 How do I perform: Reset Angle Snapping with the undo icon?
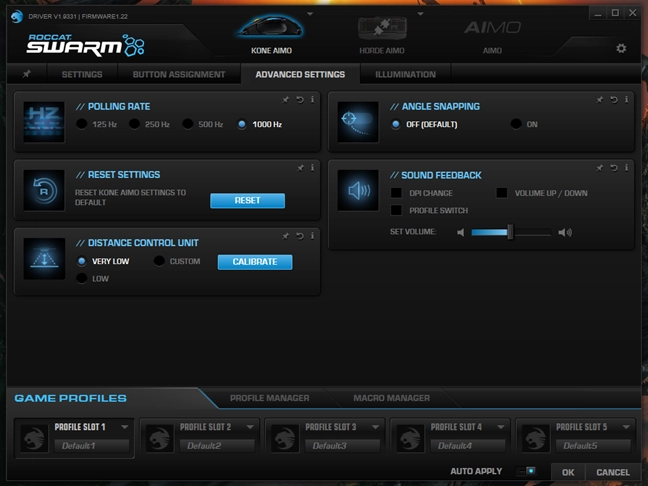614,100
